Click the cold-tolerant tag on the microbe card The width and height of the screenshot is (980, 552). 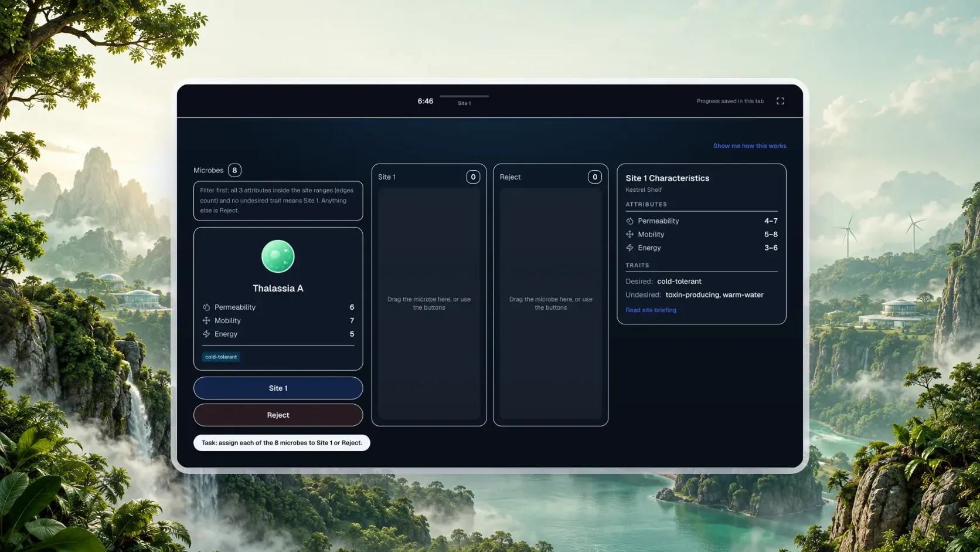(x=221, y=357)
